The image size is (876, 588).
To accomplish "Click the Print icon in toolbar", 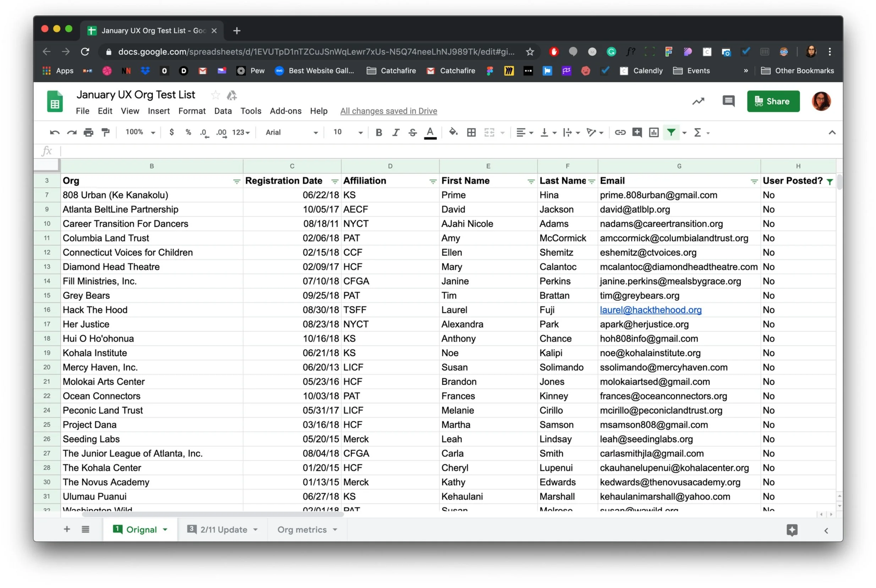I will [88, 132].
